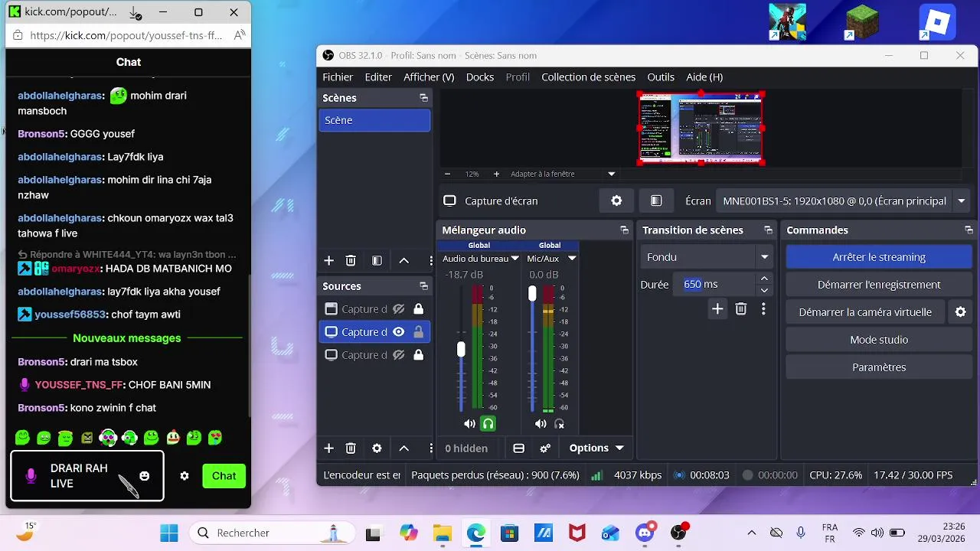This screenshot has width=980, height=551.
Task: Undock the Transition de scènes panel
Action: (768, 230)
